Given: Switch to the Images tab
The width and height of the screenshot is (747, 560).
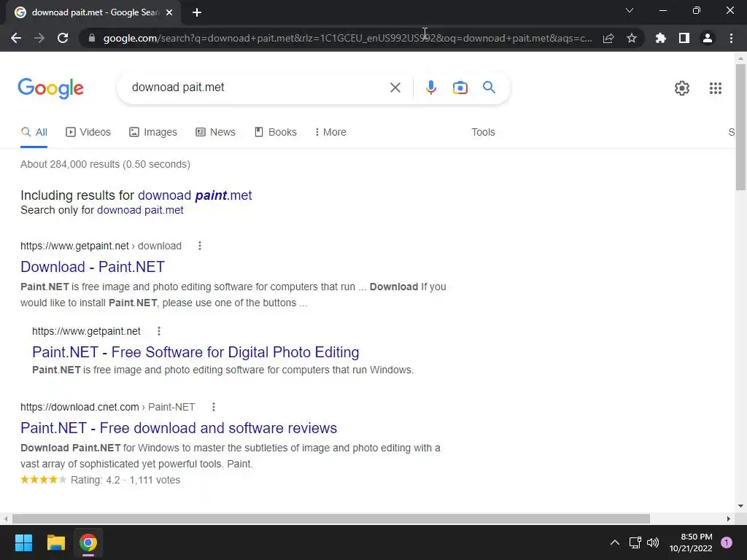Looking at the screenshot, I should [153, 133].
